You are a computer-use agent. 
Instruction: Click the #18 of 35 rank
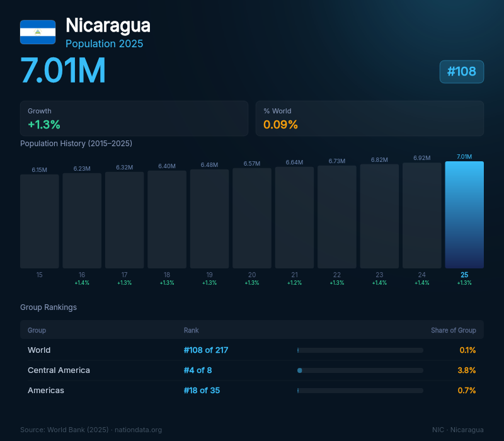coord(202,390)
